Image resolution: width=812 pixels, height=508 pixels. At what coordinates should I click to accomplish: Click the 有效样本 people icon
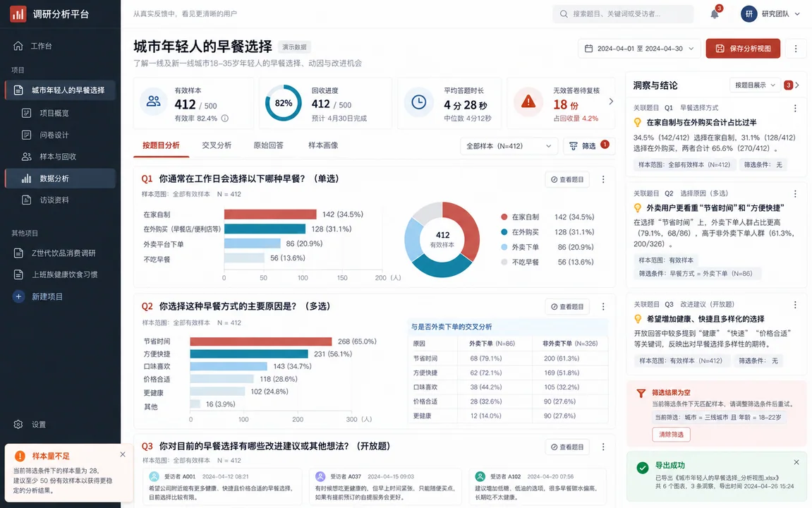[153, 102]
